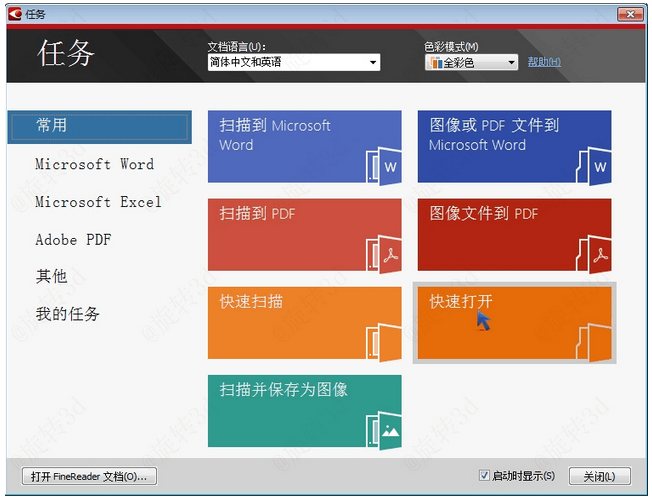Switch to the Adobe PDF category
Image resolution: width=652 pixels, height=501 pixels.
(x=73, y=240)
